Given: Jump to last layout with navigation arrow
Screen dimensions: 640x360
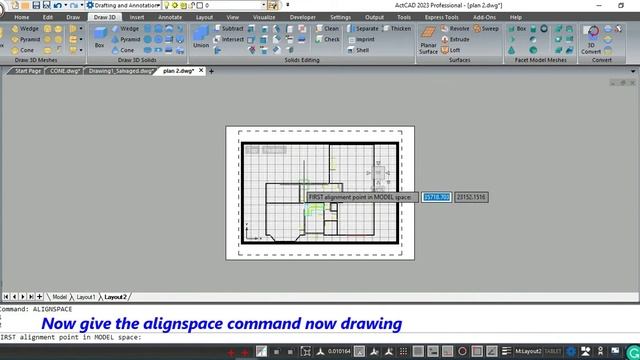Looking at the screenshot, I should coord(31,297).
